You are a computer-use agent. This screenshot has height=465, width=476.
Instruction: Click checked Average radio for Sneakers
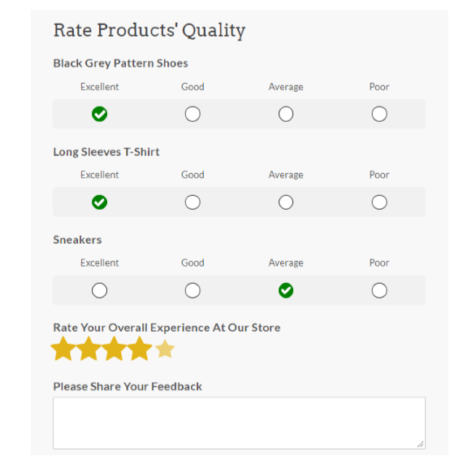(x=286, y=291)
